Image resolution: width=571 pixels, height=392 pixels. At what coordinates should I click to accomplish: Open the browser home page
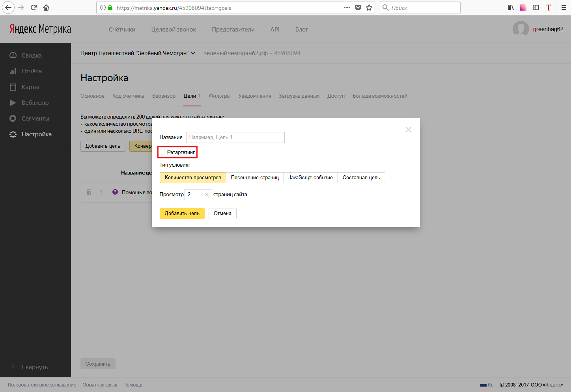46,7
